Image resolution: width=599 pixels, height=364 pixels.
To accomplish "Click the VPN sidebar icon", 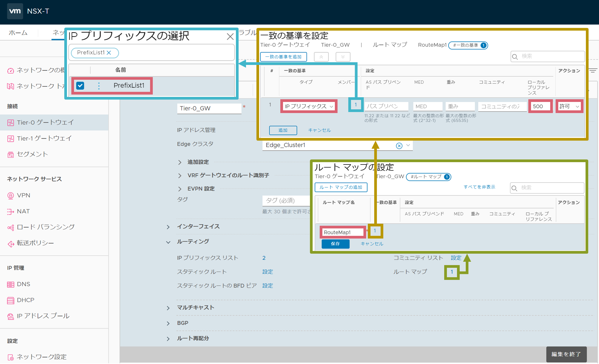I will point(11,195).
